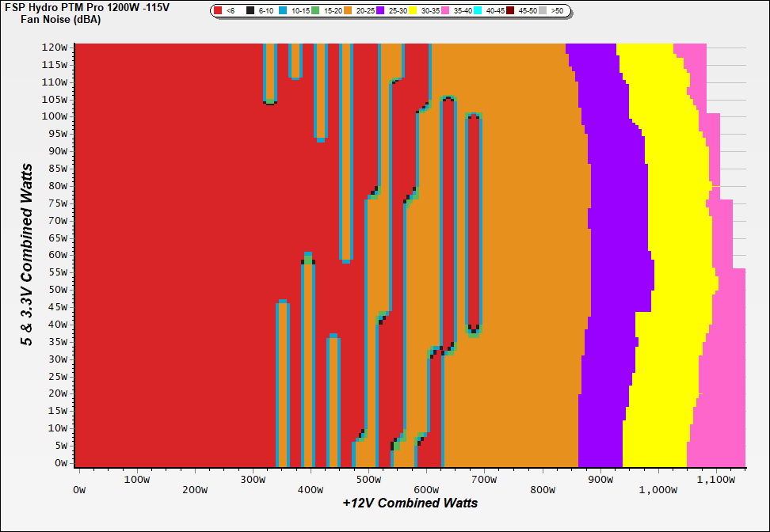Select the orange 20-25 legend swatch
Screen dimensions: 770x532
(x=348, y=11)
